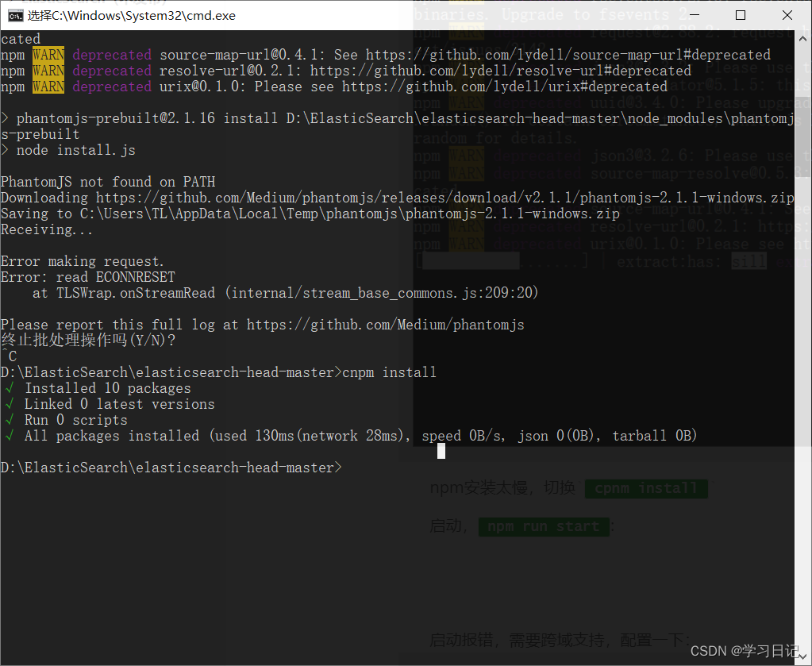Click 'npm run start' code in background page
The height and width of the screenshot is (666, 812).
[x=544, y=527]
